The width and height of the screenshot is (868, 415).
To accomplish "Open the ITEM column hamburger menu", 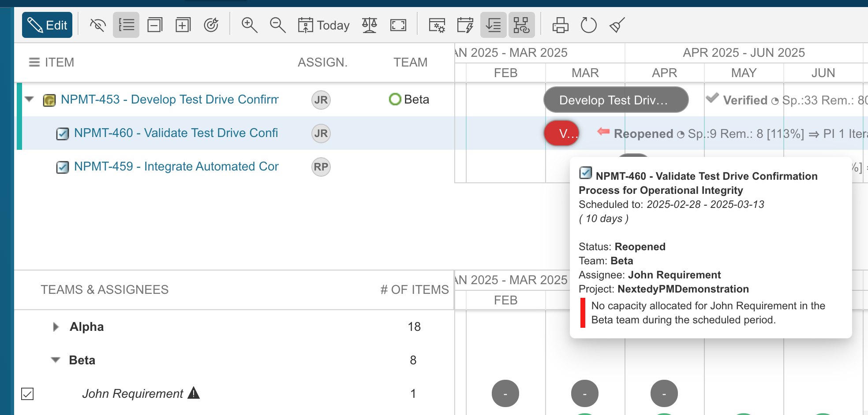I will pos(34,62).
